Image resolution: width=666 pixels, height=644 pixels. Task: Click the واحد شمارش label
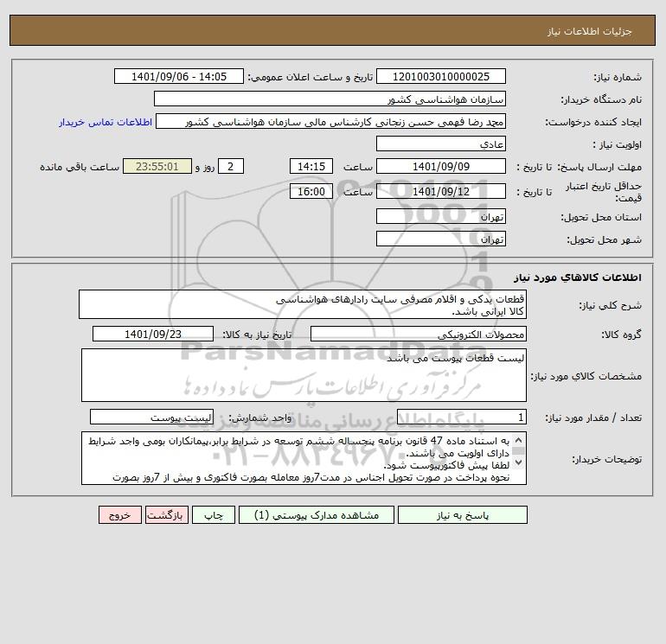260,418
